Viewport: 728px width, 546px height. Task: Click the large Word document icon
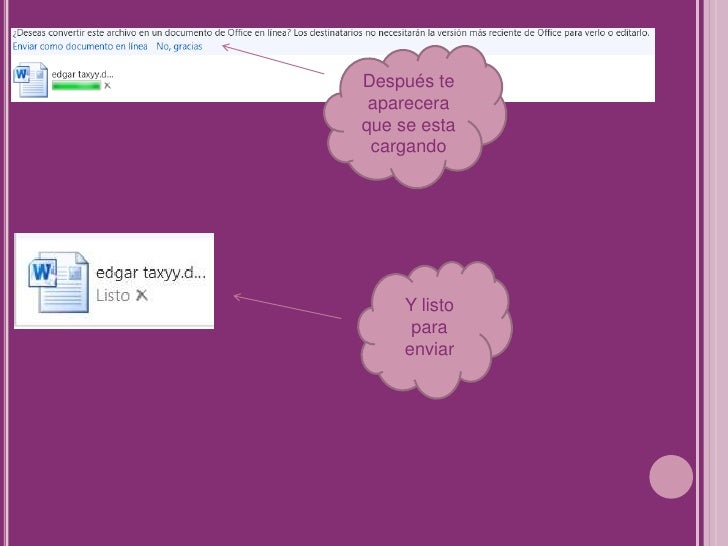(59, 282)
